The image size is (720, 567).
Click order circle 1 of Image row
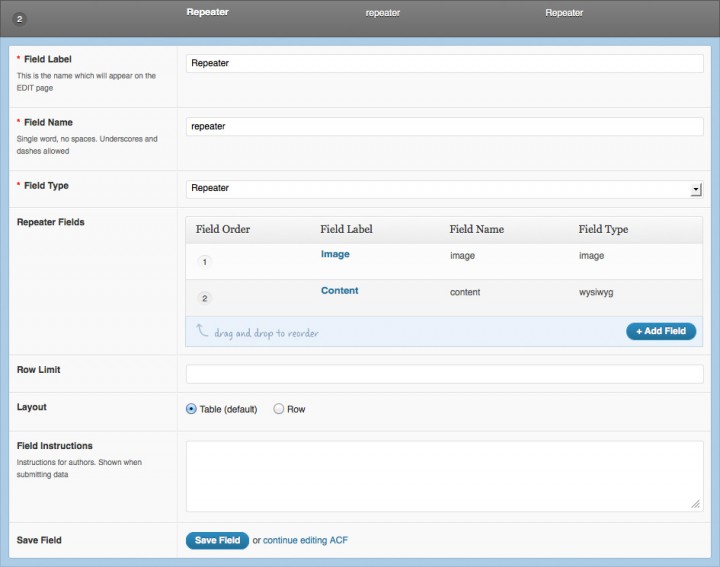[x=204, y=262]
